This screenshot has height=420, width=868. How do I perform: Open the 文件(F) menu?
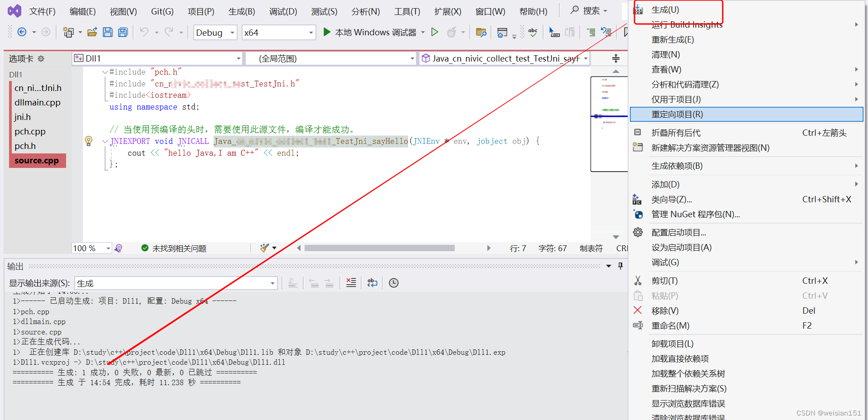42,11
